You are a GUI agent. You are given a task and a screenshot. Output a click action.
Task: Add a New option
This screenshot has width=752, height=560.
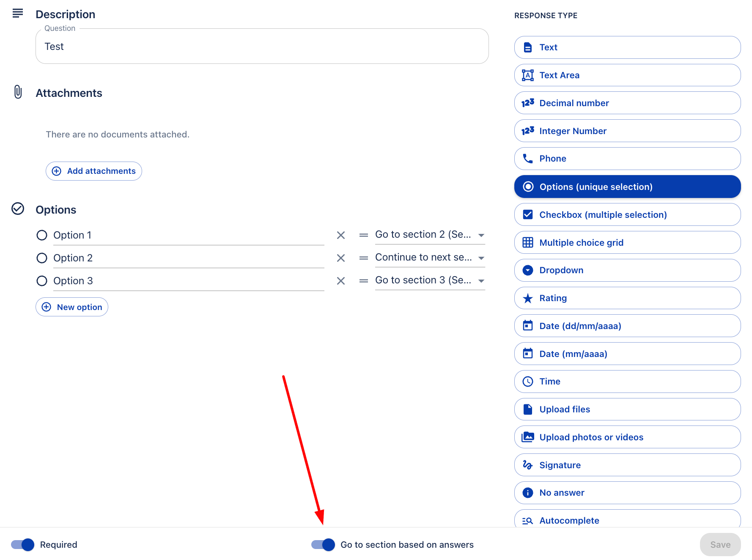pos(72,307)
